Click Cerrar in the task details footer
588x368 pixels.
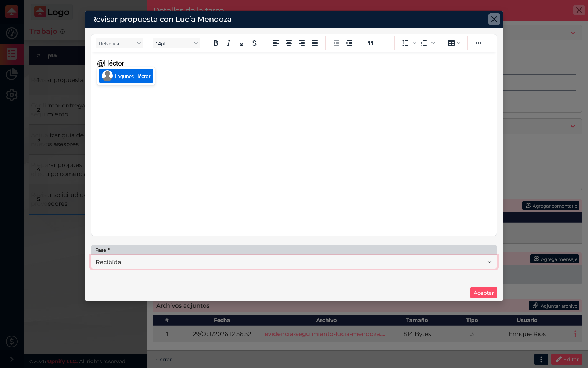pyautogui.click(x=164, y=360)
